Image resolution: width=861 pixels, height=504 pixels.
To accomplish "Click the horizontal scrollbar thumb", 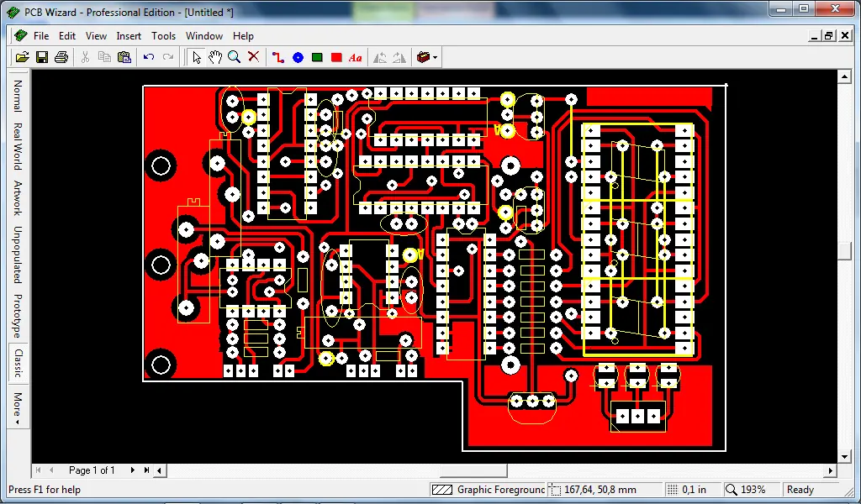I will pyautogui.click(x=473, y=470).
